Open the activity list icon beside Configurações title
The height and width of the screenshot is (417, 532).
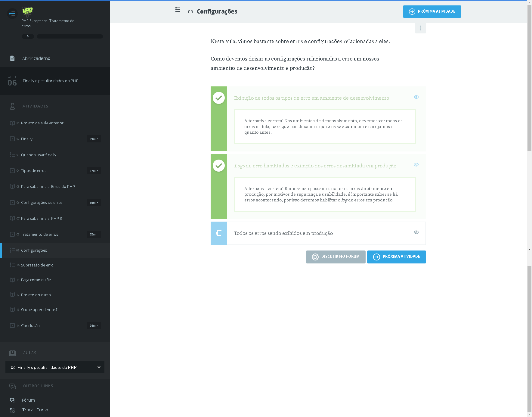[x=178, y=10]
